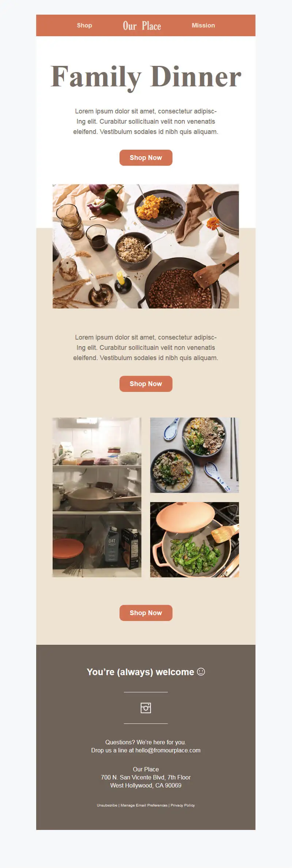Open the Privacy Policy link
Screen dimensions: 292x868
click(x=183, y=805)
